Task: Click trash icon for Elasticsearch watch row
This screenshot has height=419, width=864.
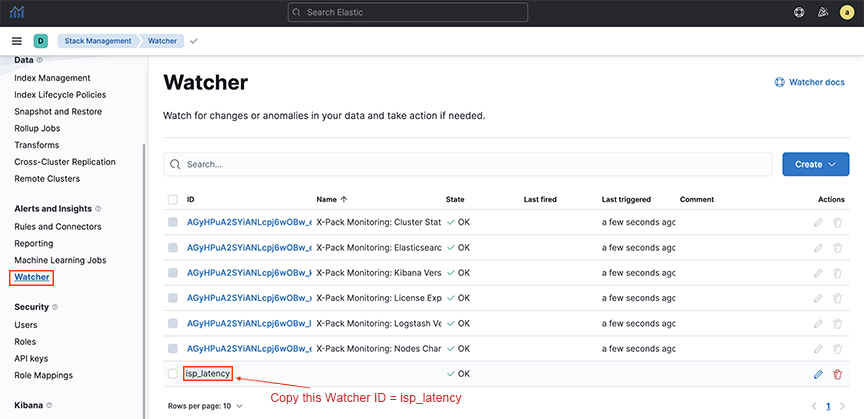Action: pyautogui.click(x=838, y=248)
